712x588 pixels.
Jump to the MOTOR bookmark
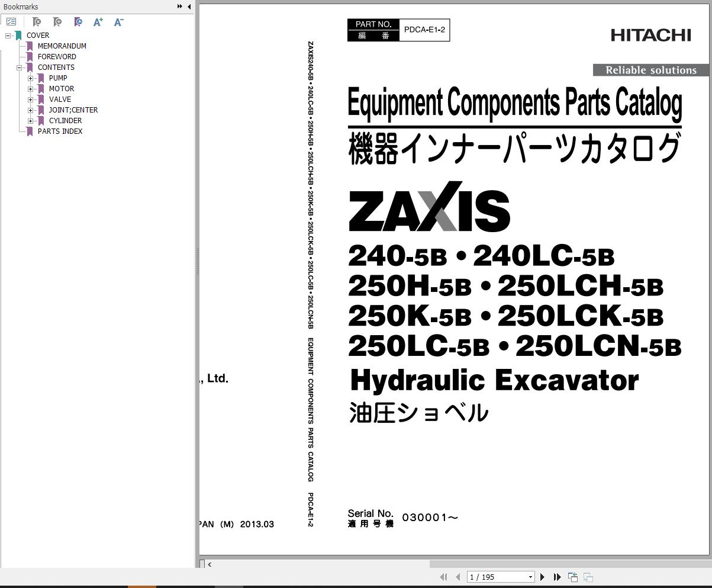pyautogui.click(x=62, y=89)
